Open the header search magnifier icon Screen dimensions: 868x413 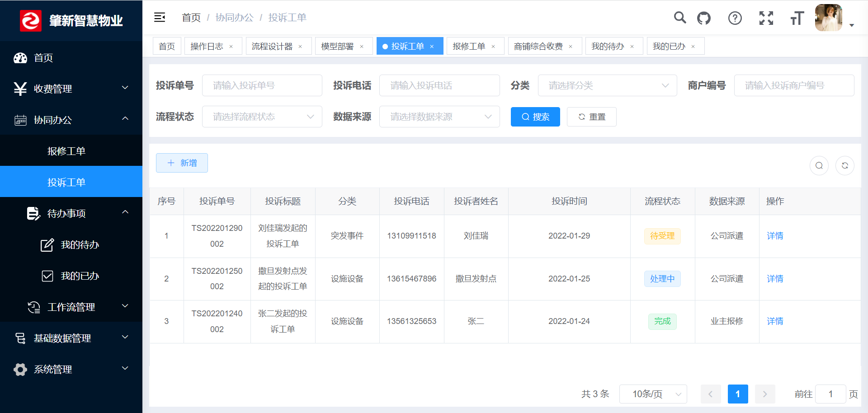tap(679, 18)
